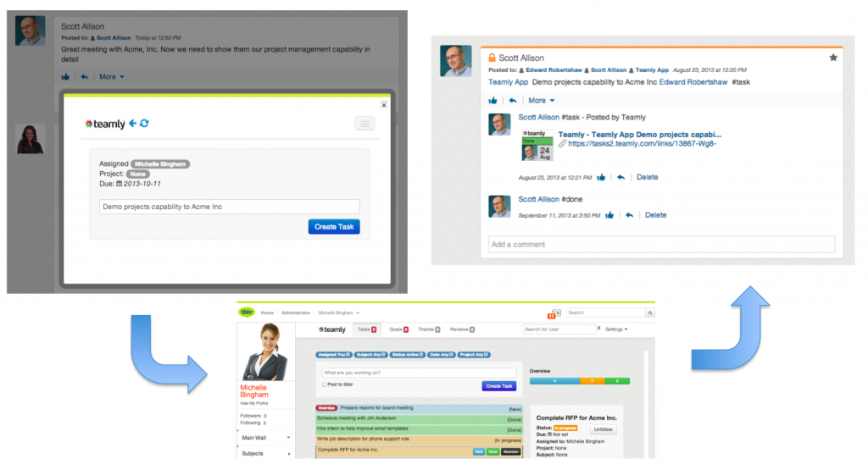This screenshot has height=465, width=868.
Task: Click the teamly refresh icon in the dialog
Action: [144, 124]
